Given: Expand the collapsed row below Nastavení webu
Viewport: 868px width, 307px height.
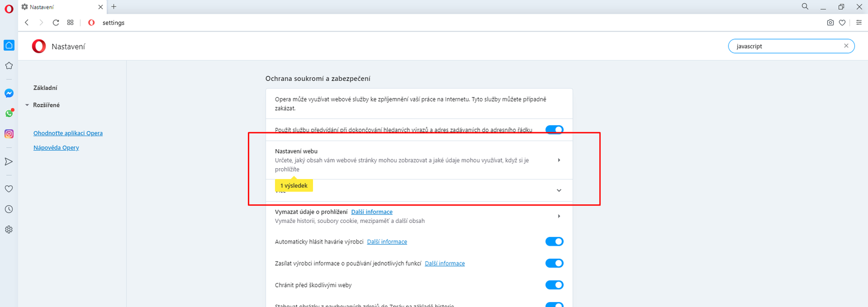Looking at the screenshot, I should tap(559, 190).
